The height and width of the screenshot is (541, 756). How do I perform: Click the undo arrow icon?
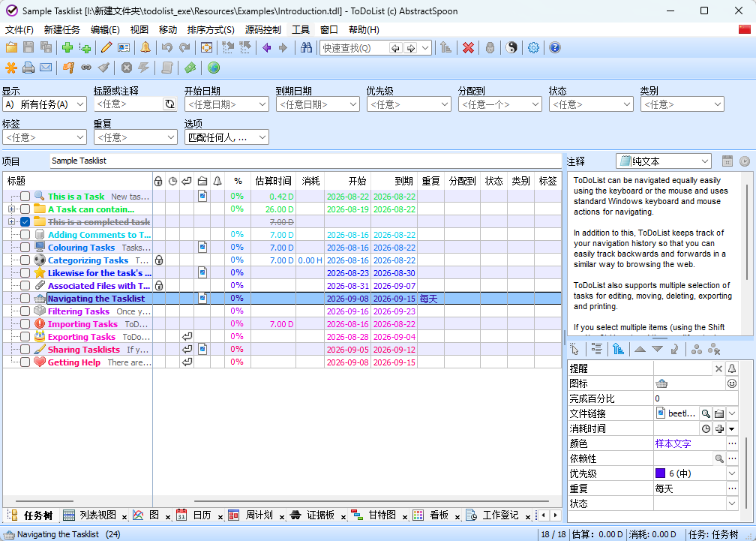(x=167, y=48)
